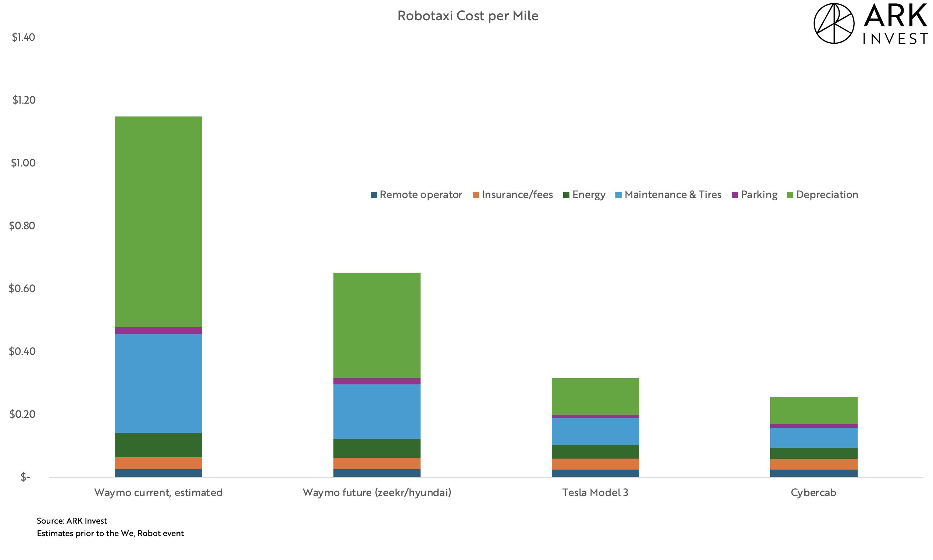
Task: Select Waymo future Insurance/fees segment
Action: (x=377, y=464)
